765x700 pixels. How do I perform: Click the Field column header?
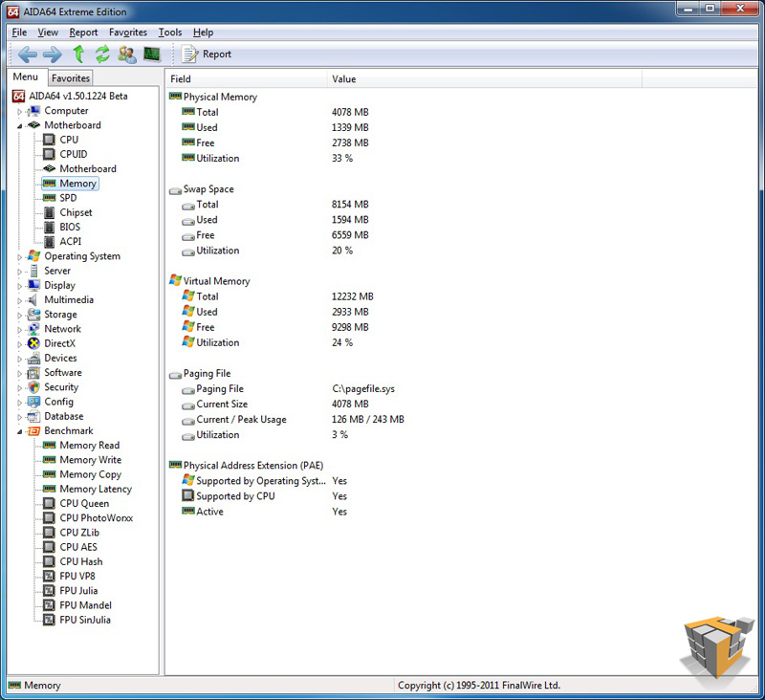[246, 79]
